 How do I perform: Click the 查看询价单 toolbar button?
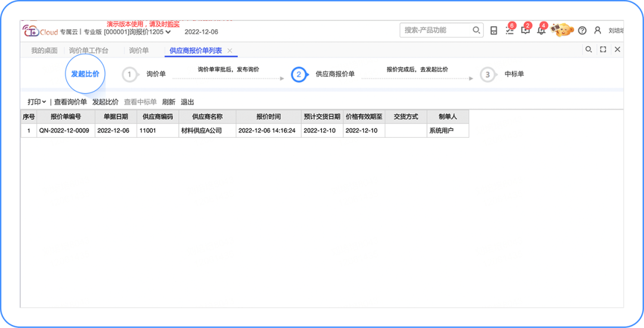click(x=70, y=102)
